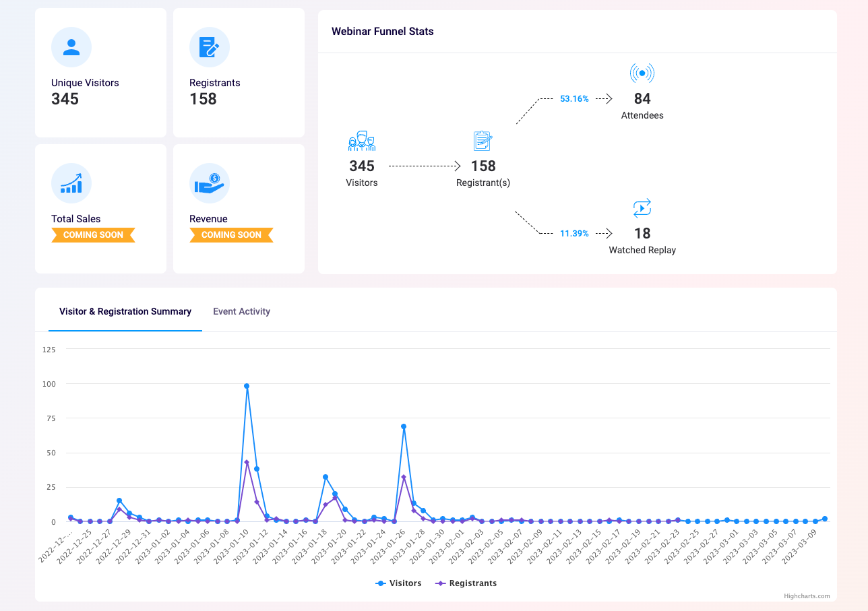Click the Webinar Funnel Stats heading

click(x=383, y=32)
